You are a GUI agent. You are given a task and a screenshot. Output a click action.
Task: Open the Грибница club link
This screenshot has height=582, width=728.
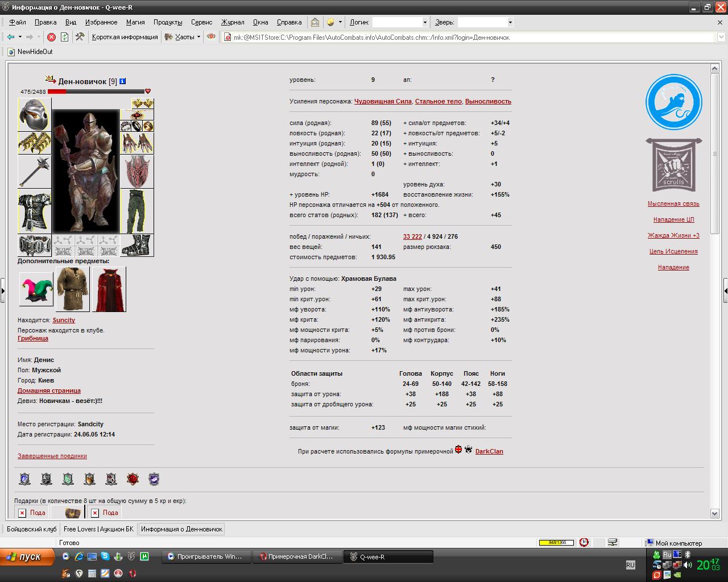click(33, 338)
